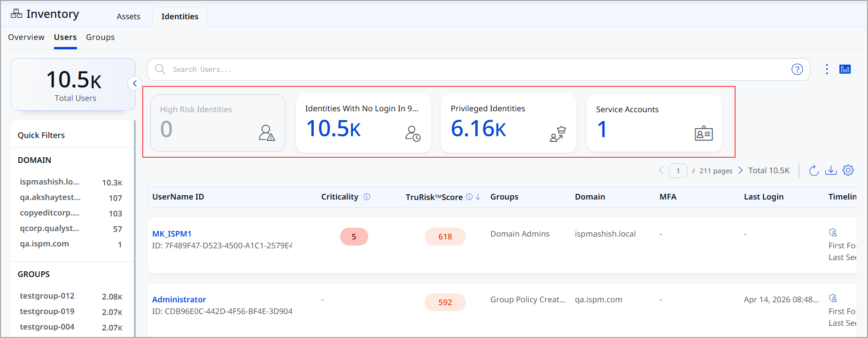This screenshot has height=338, width=868.
Task: Refresh the users list
Action: (x=814, y=170)
